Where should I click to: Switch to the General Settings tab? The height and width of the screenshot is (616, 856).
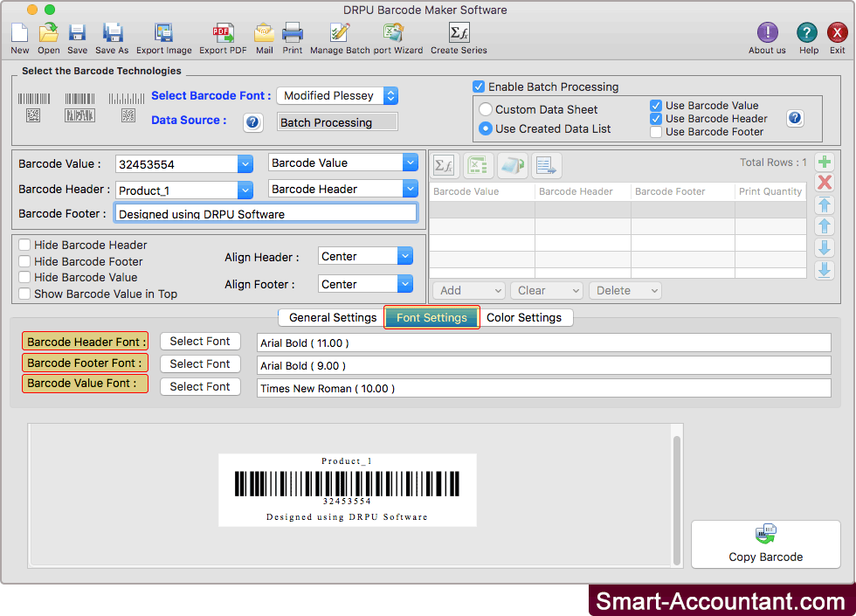(332, 318)
